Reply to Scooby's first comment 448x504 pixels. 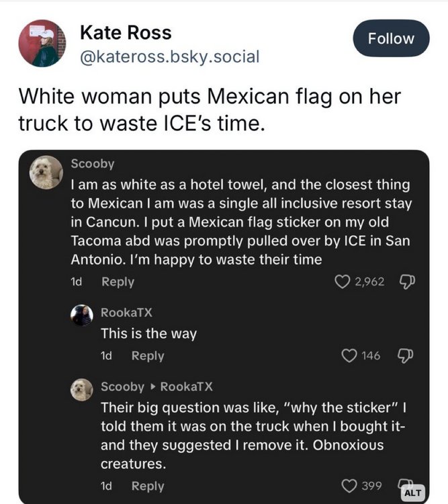118,282
